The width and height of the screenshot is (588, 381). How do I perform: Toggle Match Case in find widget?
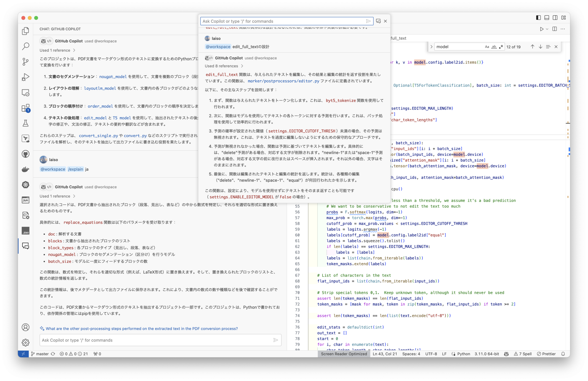[487, 47]
